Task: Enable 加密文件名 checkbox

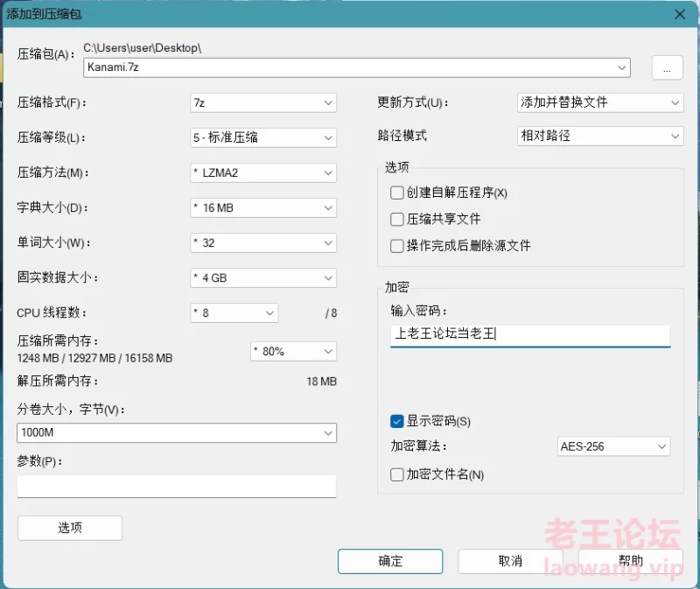Action: [x=397, y=474]
